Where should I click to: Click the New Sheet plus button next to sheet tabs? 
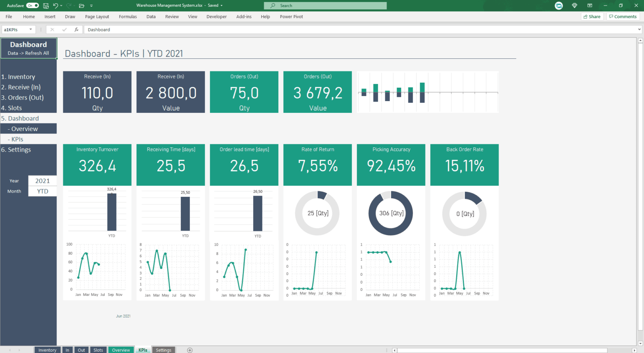(x=190, y=350)
